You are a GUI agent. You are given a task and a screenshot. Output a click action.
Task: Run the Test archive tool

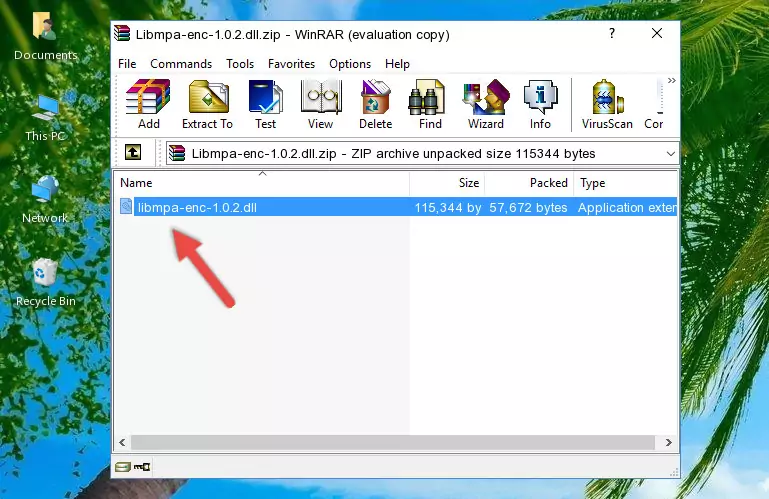[265, 104]
